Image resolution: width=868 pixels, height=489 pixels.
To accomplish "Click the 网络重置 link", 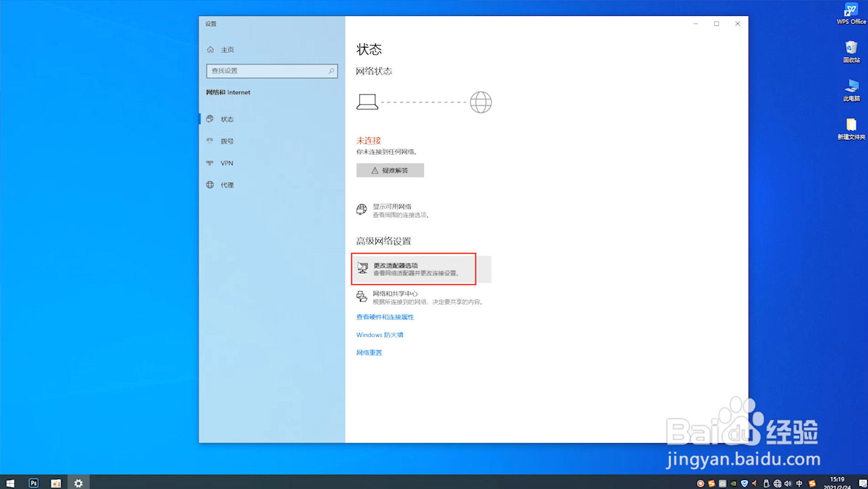I will click(369, 353).
